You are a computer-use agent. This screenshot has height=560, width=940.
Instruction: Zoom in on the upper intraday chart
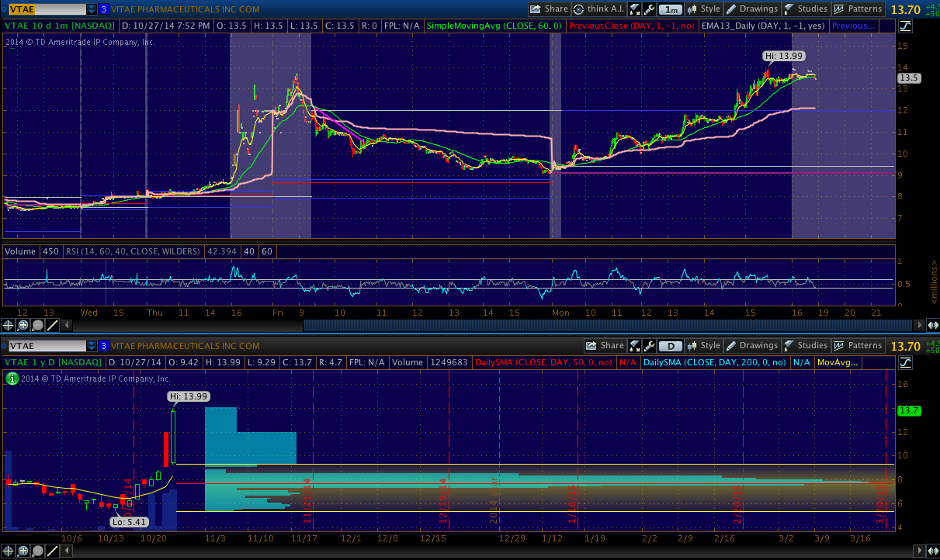pyautogui.click(x=23, y=325)
